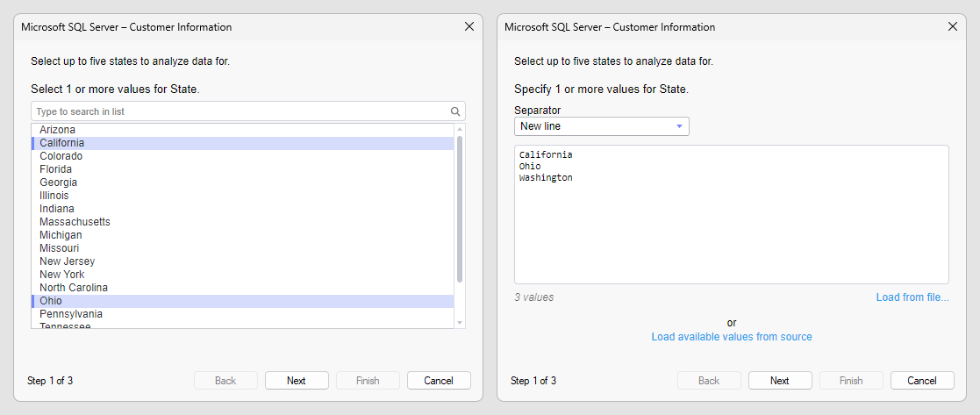
Task: Click Cancel in the left dialog
Action: 439,381
